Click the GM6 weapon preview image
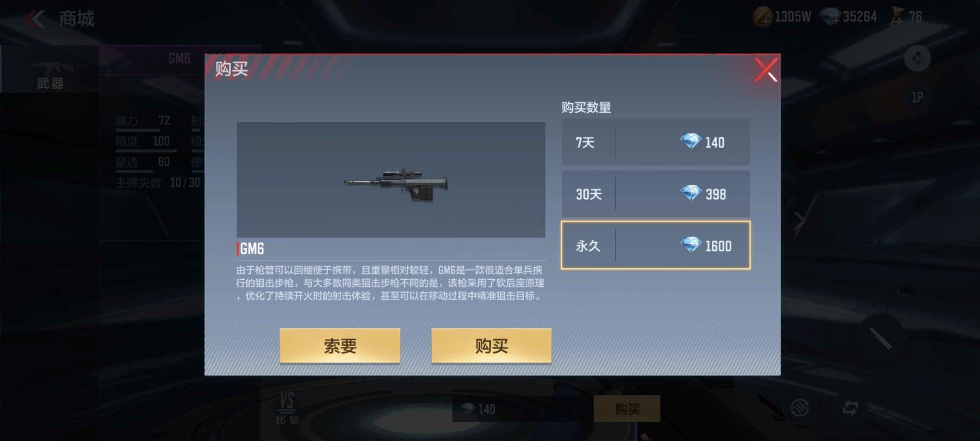 (x=391, y=180)
